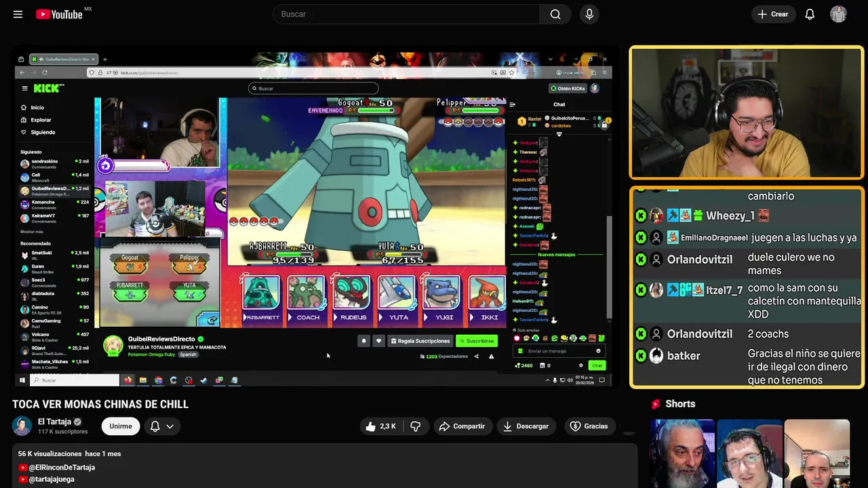Screen dimensions: 868x488
Task: Click the 'Nuevos mensajes' divider in Kick chat
Action: click(x=556, y=254)
